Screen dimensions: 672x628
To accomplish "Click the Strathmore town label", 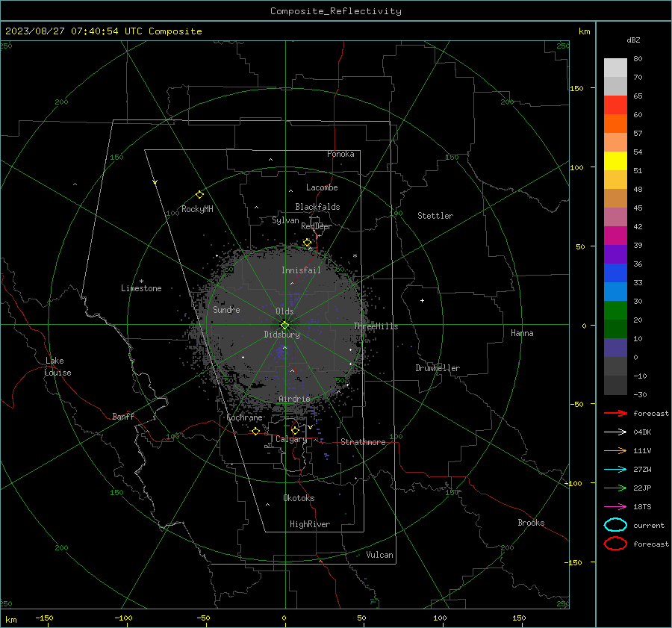I will click(x=363, y=442).
